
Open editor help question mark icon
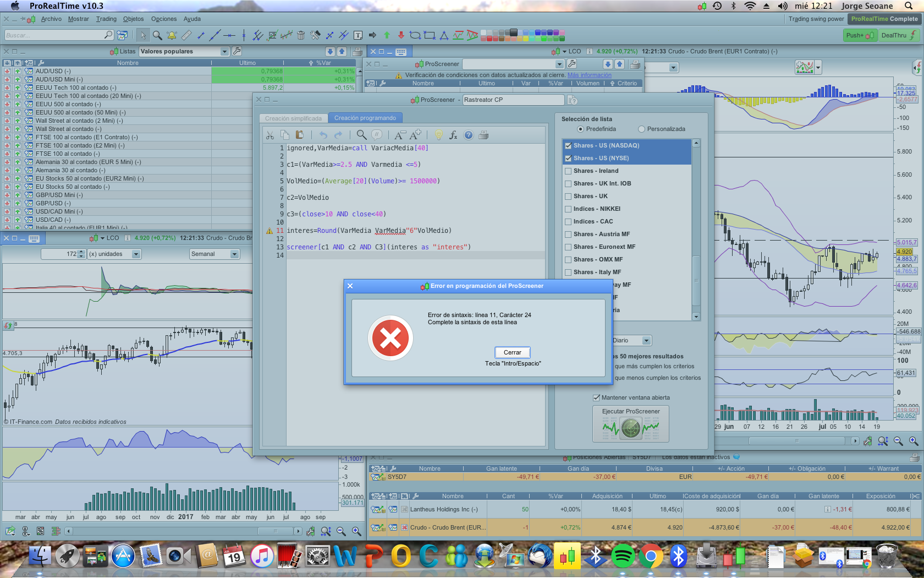point(469,135)
